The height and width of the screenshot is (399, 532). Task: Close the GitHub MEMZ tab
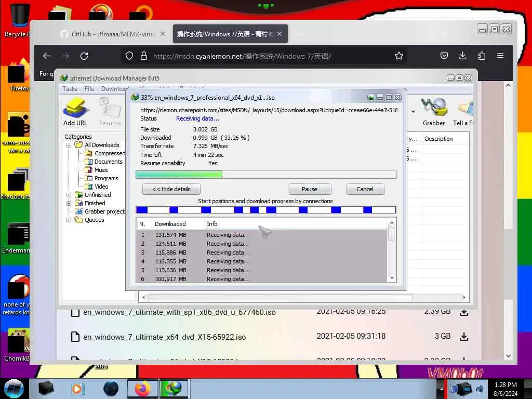163,34
